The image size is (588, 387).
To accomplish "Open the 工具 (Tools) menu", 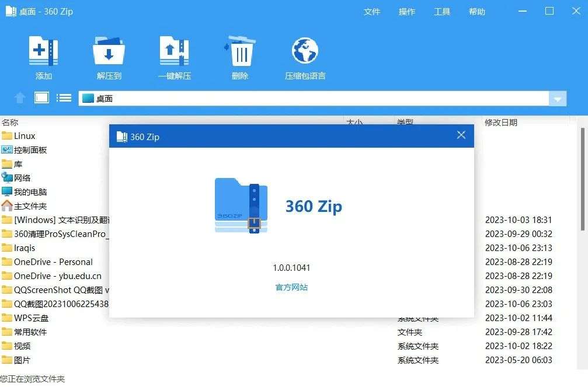I will 442,11.
